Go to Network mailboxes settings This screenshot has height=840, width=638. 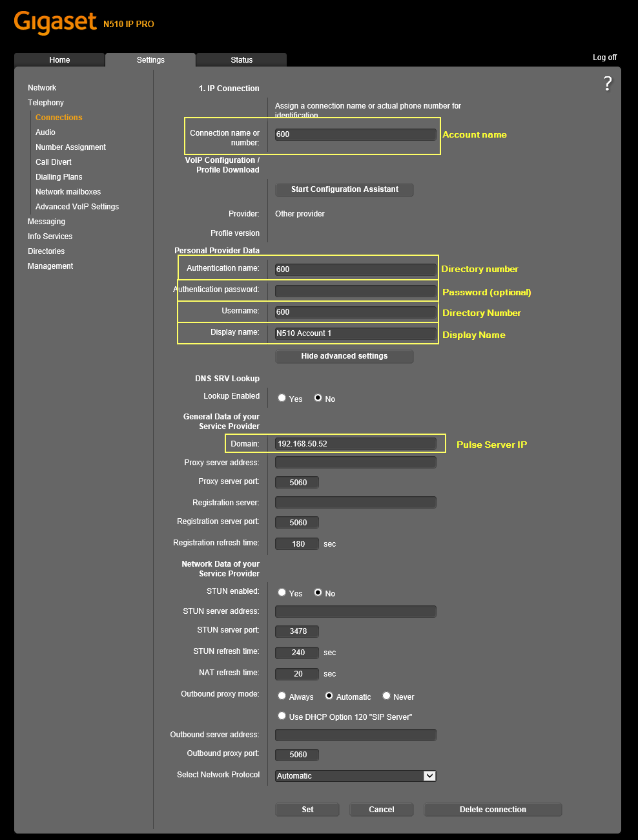(x=68, y=191)
